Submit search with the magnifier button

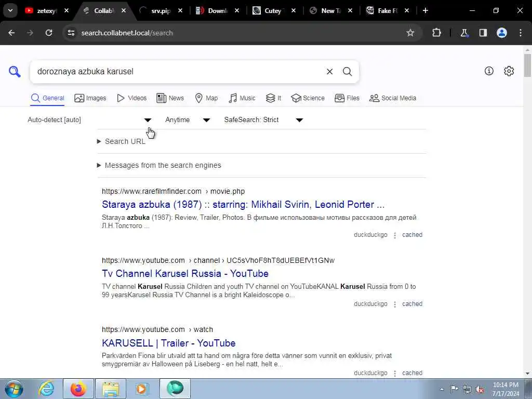click(x=347, y=72)
